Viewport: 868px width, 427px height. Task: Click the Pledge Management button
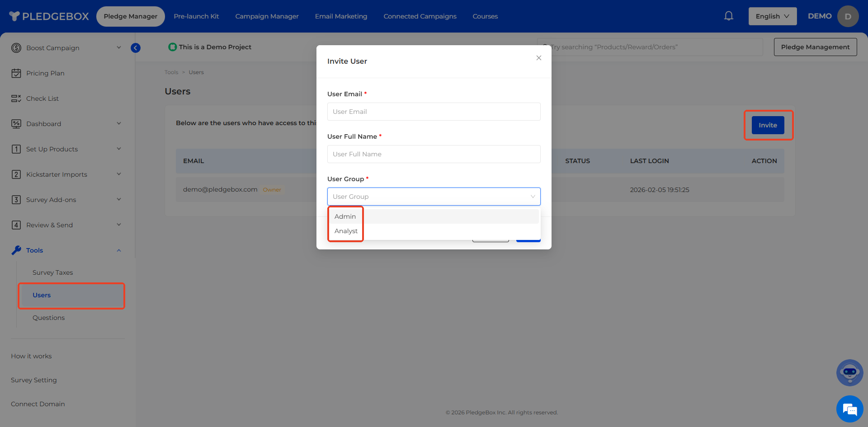coord(815,47)
